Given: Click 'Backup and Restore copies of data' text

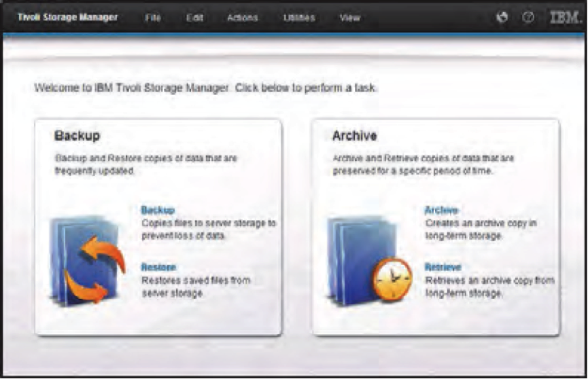Looking at the screenshot, I should pyautogui.click(x=146, y=164).
